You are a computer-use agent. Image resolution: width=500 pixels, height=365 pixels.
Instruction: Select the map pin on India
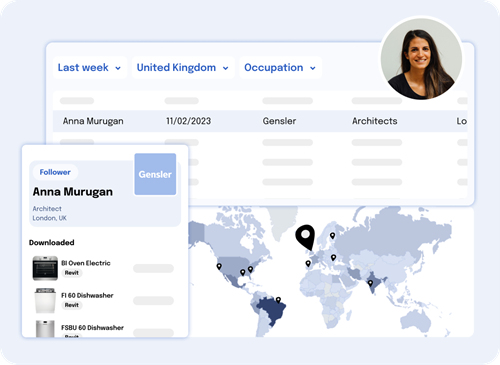click(370, 283)
